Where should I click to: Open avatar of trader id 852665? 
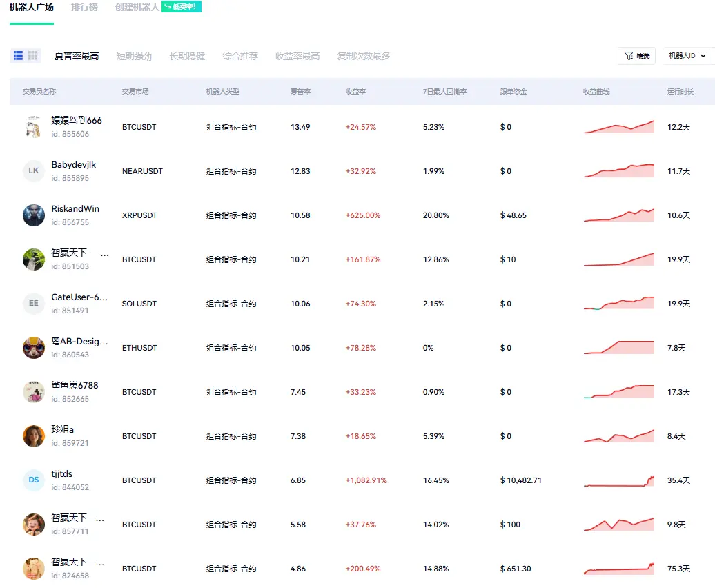point(34,392)
